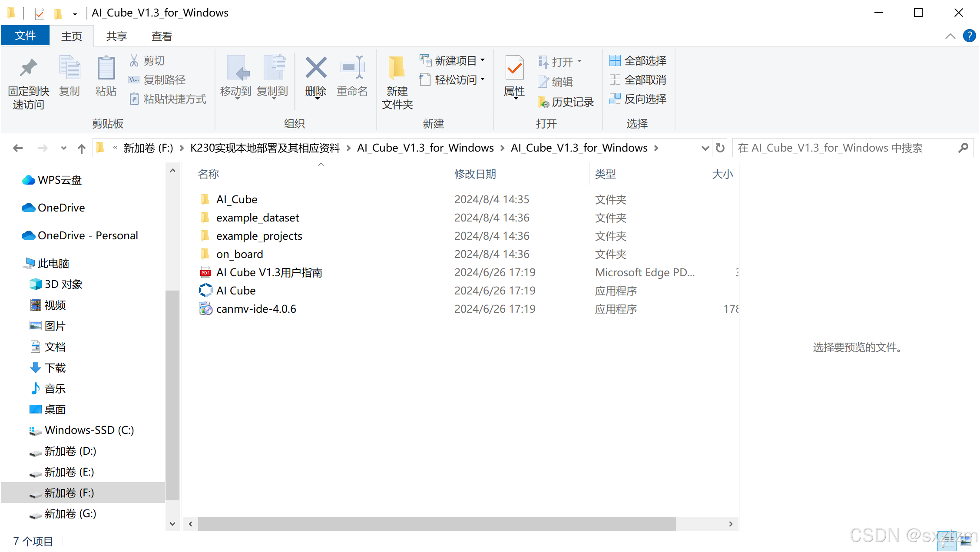Click Paste shortcut option
Viewport: 980px width, 552px height.
pos(168,99)
